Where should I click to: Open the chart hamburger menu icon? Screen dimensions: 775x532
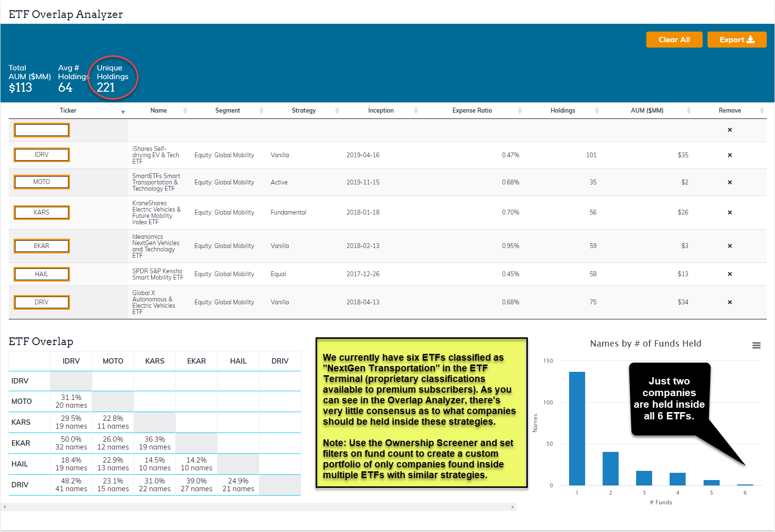point(757,346)
